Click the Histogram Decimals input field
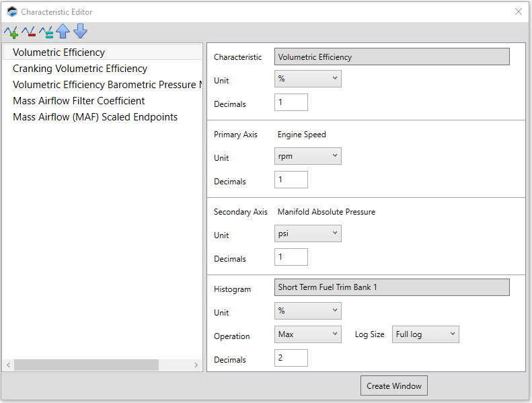 [x=291, y=358]
